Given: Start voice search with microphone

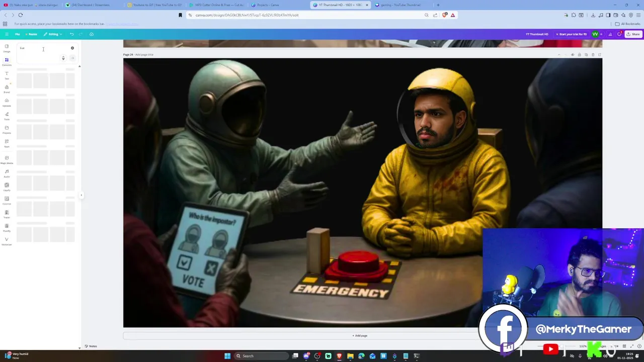Looking at the screenshot, I should coord(63,58).
